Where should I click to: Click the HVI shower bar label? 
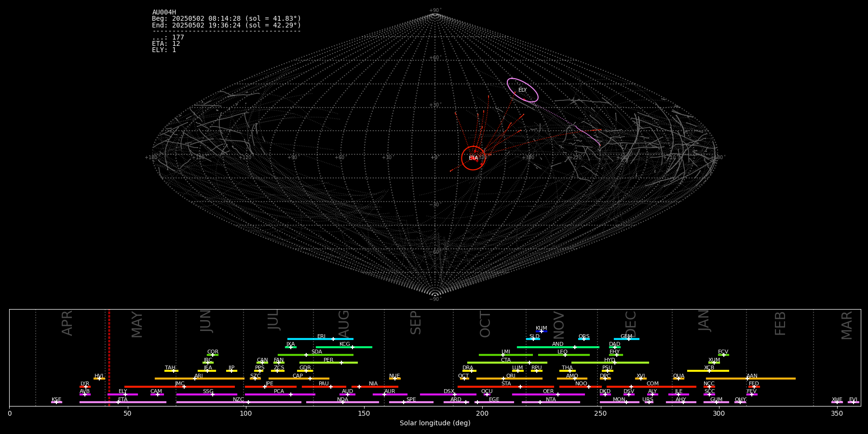(99, 376)
